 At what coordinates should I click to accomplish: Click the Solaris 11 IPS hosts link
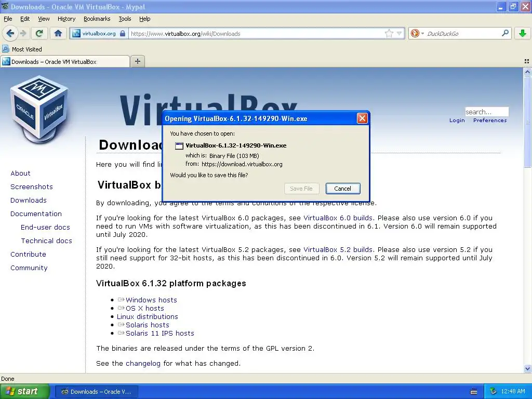(x=160, y=333)
